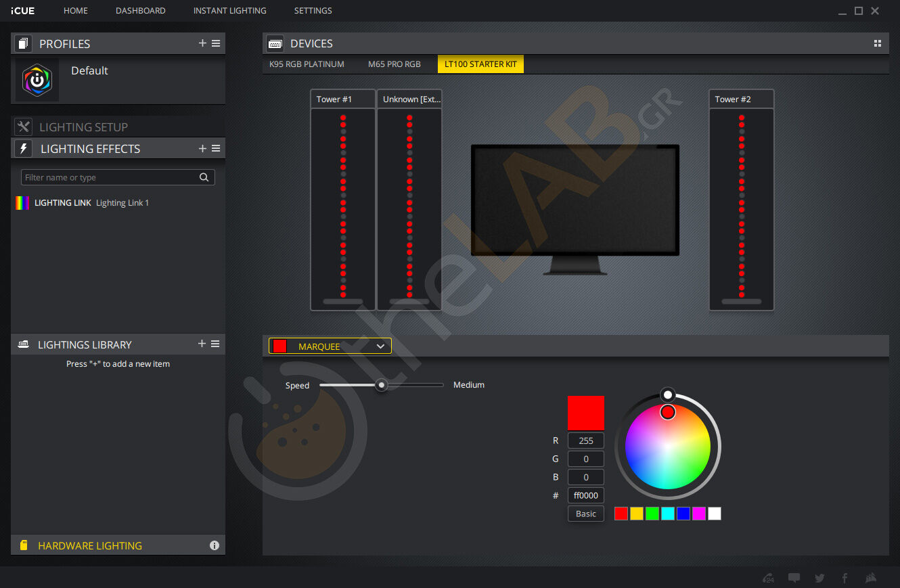Select the Instant Lighting menu item
900x588 pixels.
tap(229, 10)
